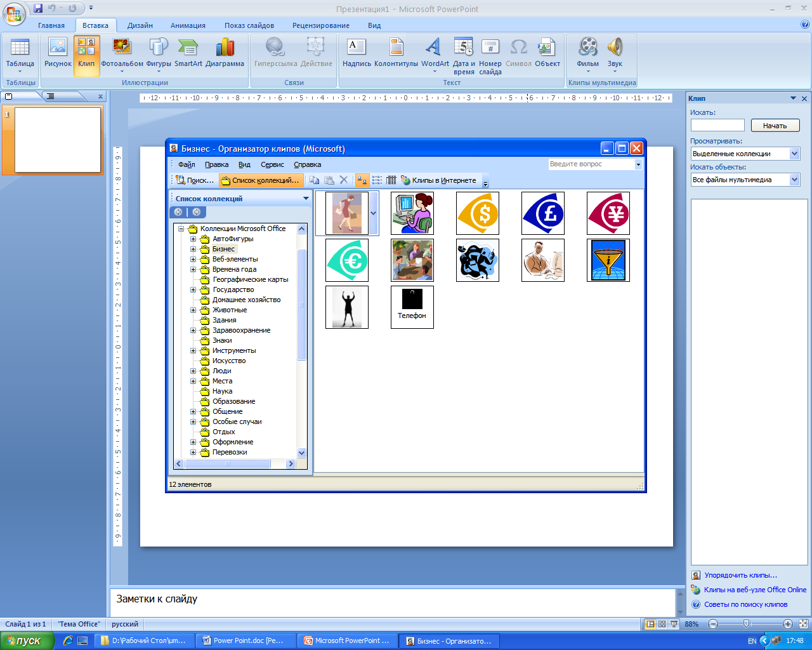The width and height of the screenshot is (812, 650).
Task: Expand the Люди folder node
Action: (193, 371)
